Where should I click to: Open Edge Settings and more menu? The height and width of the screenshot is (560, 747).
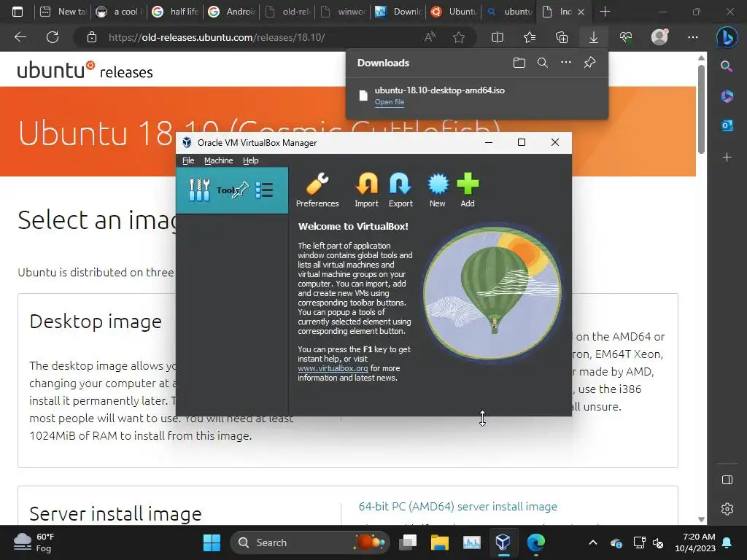[693, 37]
